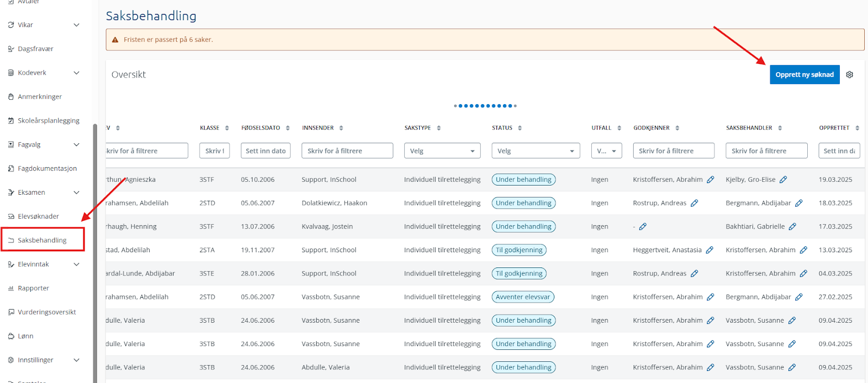Sort cases by SAKSTYPE column icon
This screenshot has height=383, width=868.
pyautogui.click(x=438, y=128)
